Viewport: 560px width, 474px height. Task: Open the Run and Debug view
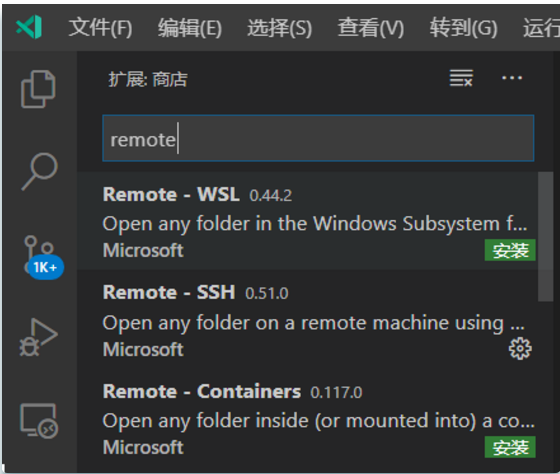pos(39,337)
